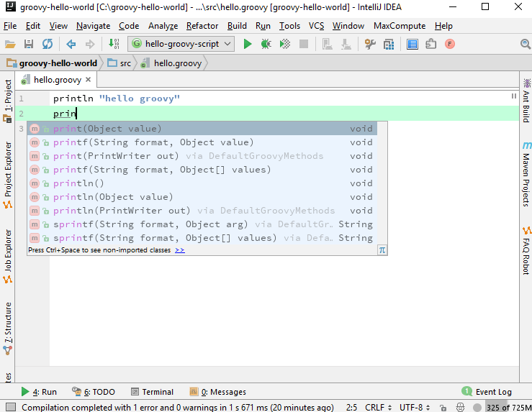This screenshot has height=412, width=532.
Task: Open the Terminal tool window
Action: pyautogui.click(x=153, y=392)
